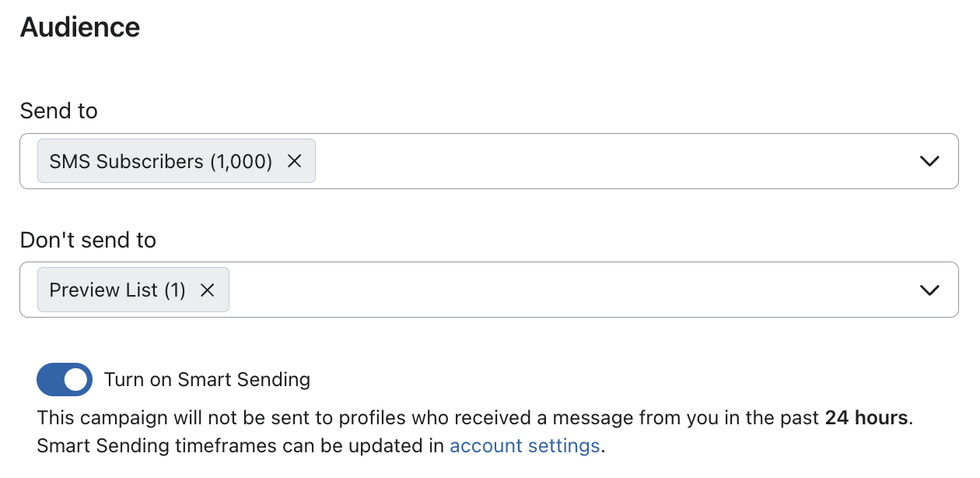The height and width of the screenshot is (478, 980).
Task: Open account settings via the link
Action: coord(524,445)
